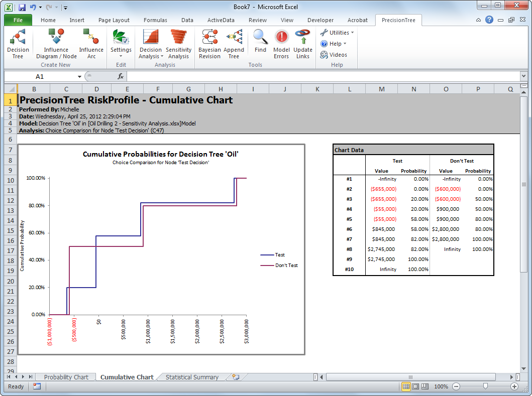This screenshot has width=532, height=396.
Task: Select all cells with corner button
Action: tap(11, 89)
